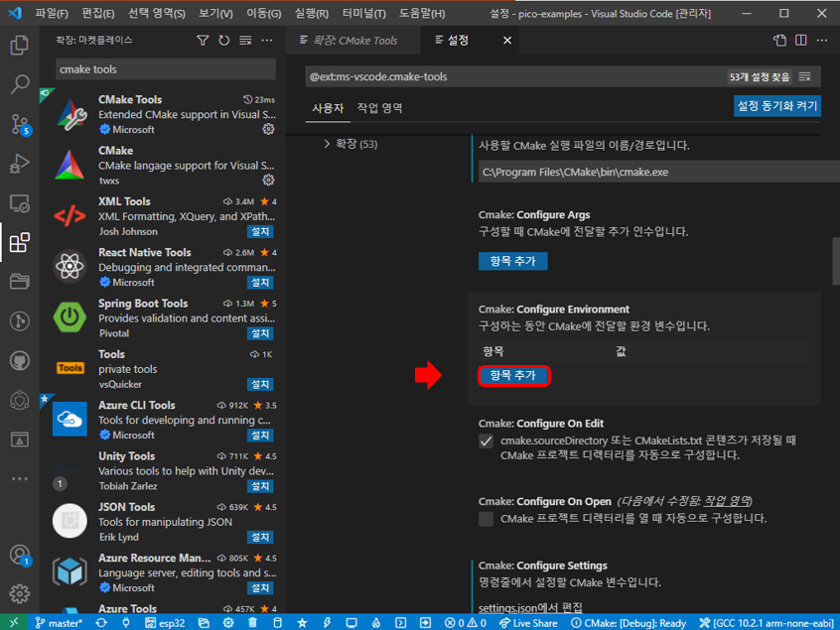The height and width of the screenshot is (630, 840).
Task: Open settings.json에서 편집 link
Action: tap(530, 607)
